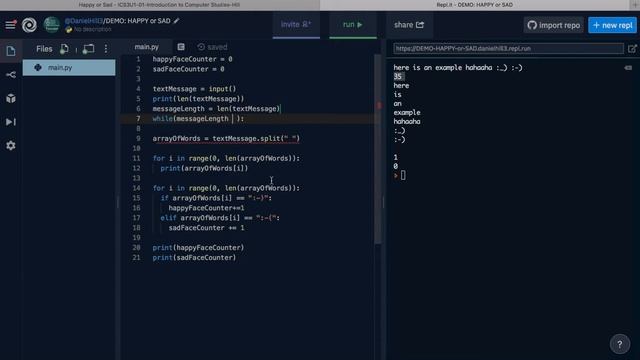640x360 pixels.
Task: Open the help question mark button
Action: click(620, 344)
